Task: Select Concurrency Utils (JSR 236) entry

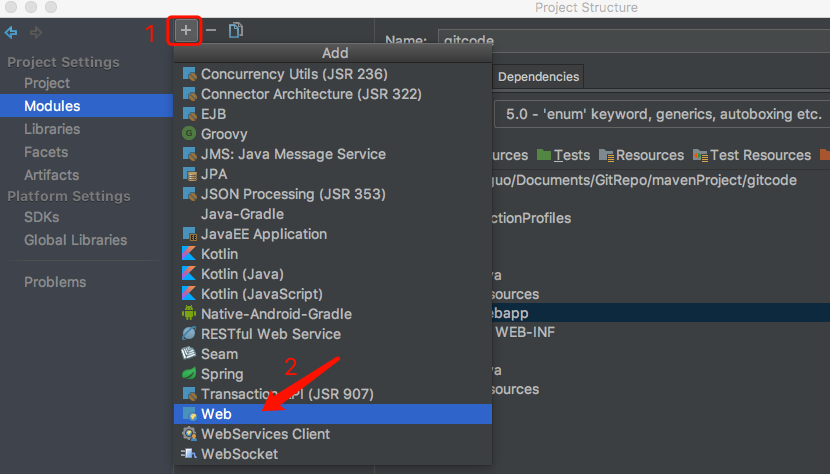Action: (x=333, y=74)
